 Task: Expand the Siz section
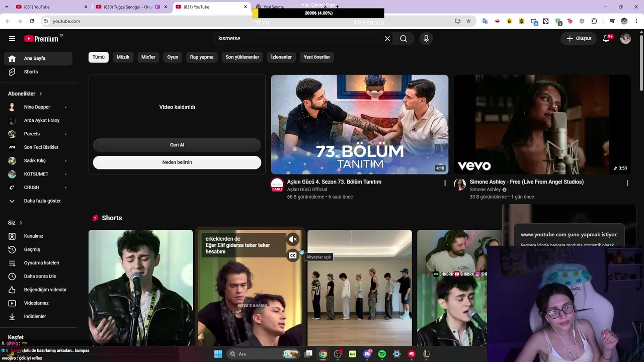coord(15,223)
